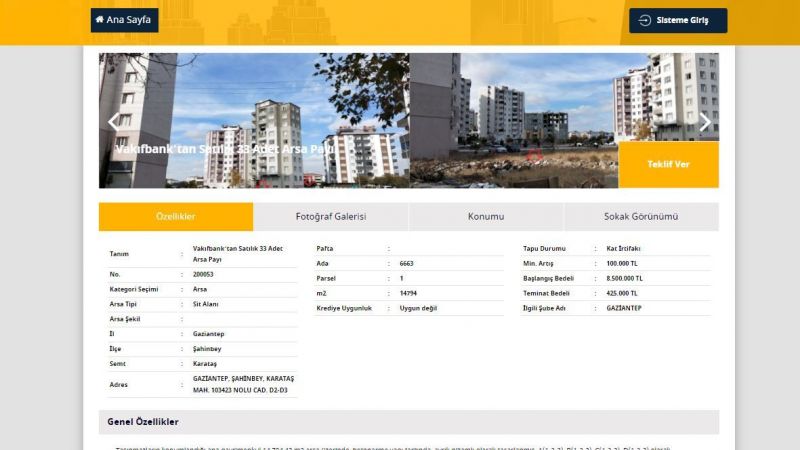
Task: Select listing number 200053
Action: [x=203, y=274]
